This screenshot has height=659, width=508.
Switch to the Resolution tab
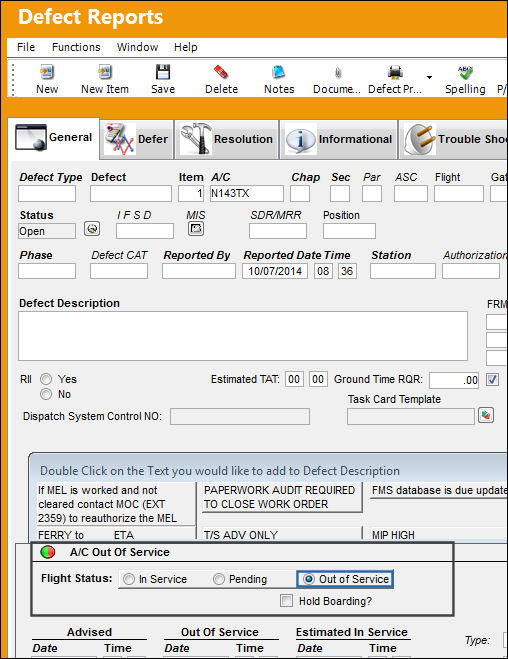(x=227, y=139)
